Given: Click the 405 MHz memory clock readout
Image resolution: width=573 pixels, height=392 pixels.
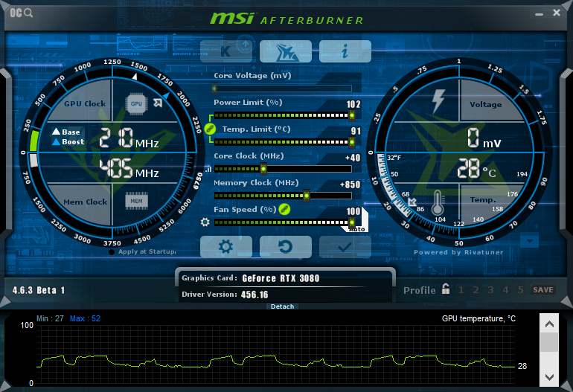Looking at the screenshot, I should coord(129,168).
